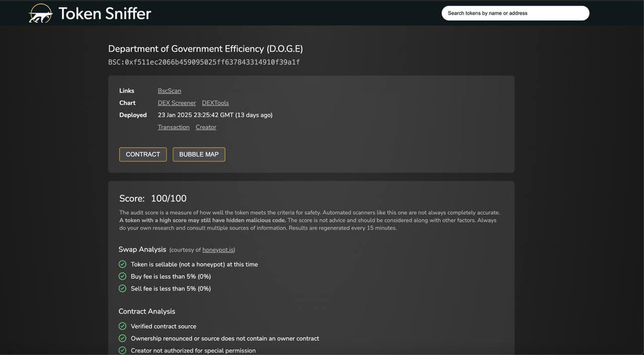Open the DEXTools chart link
The height and width of the screenshot is (355, 644).
(215, 103)
